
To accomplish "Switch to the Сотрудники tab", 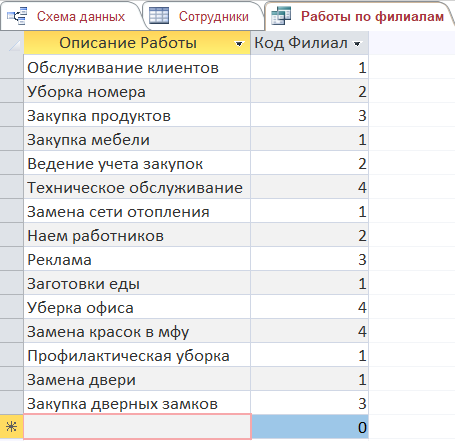I will (x=203, y=16).
